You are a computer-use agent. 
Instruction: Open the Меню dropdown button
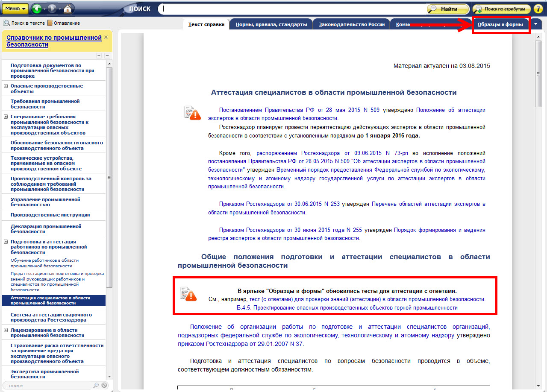point(16,9)
